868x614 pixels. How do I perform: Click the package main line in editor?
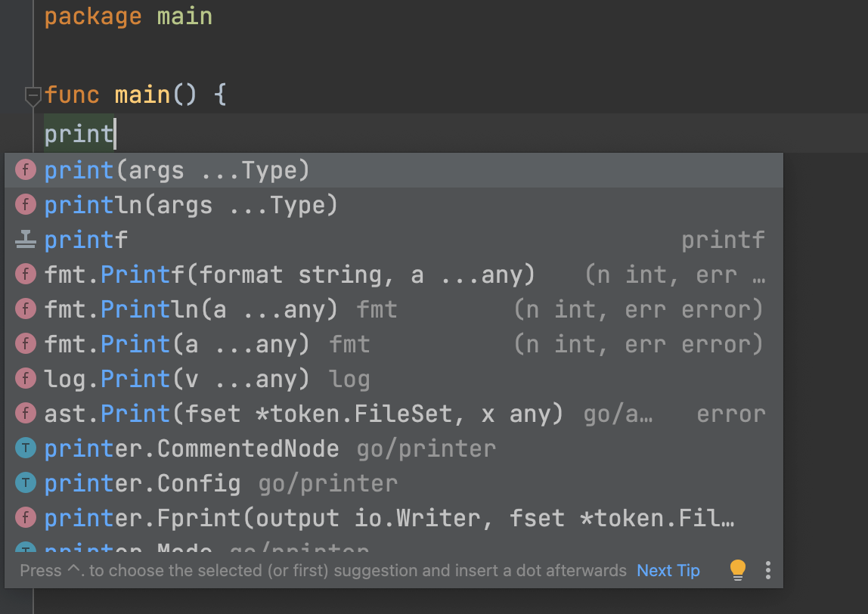tap(129, 17)
